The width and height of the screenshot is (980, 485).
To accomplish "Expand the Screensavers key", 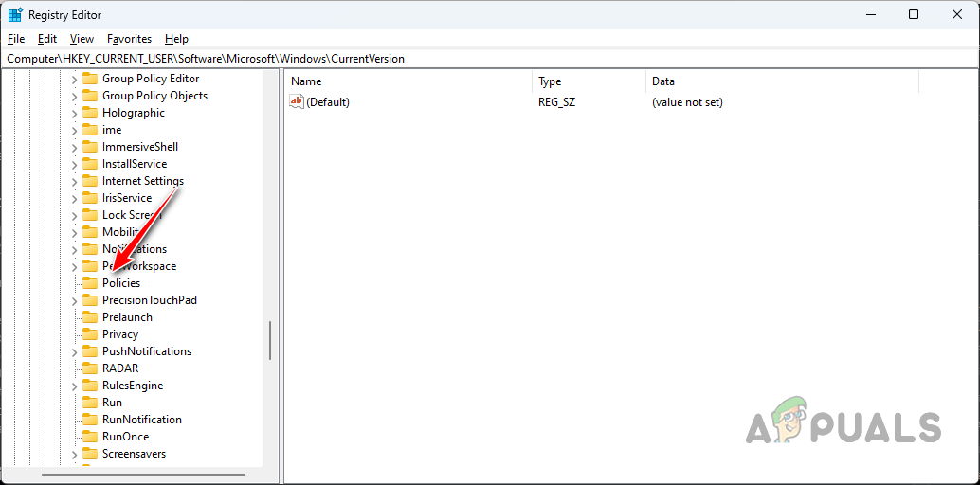I will pyautogui.click(x=74, y=454).
